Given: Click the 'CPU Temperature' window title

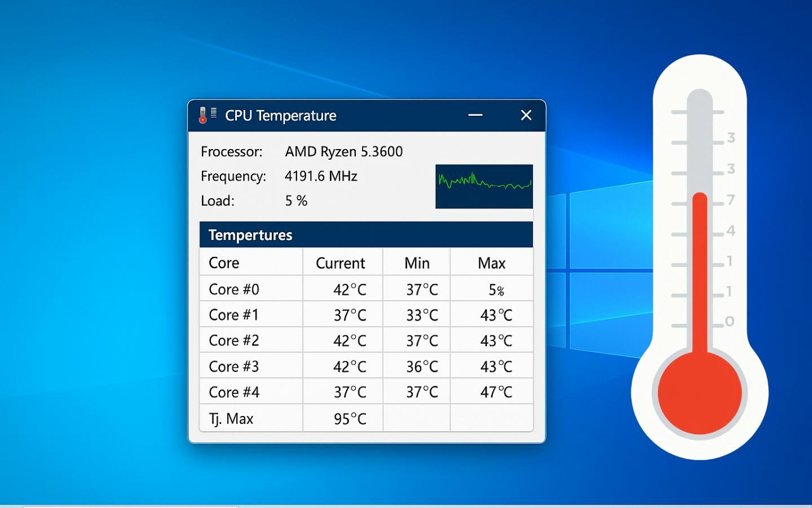Looking at the screenshot, I should [x=280, y=116].
